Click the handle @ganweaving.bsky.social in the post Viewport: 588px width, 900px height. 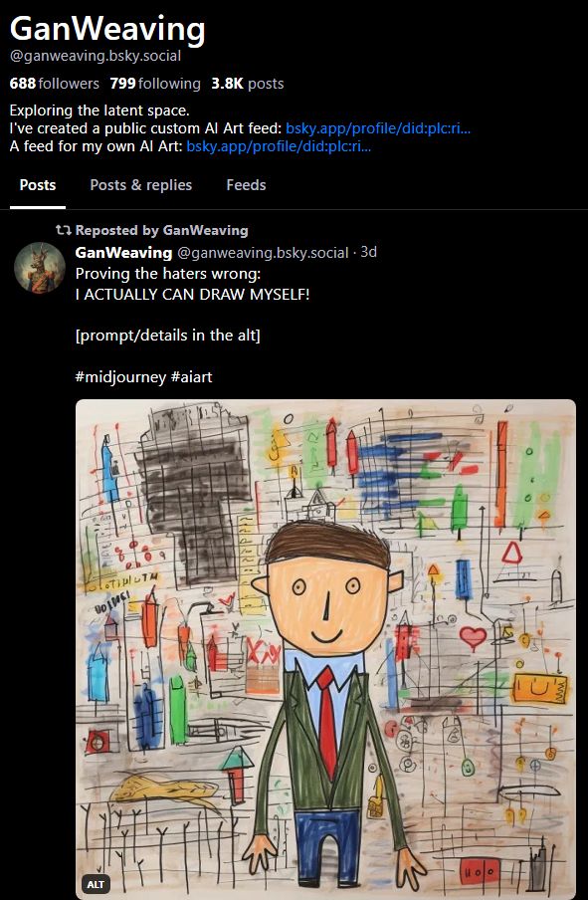click(x=261, y=252)
